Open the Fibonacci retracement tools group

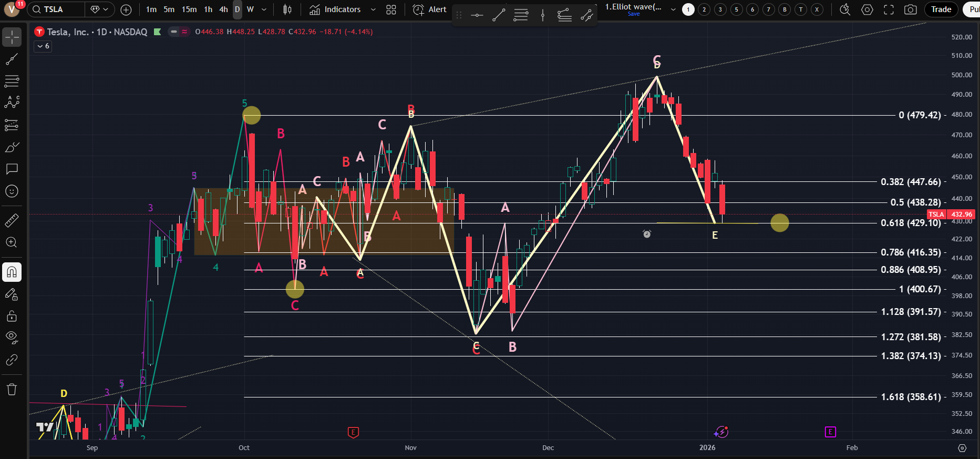pos(12,81)
